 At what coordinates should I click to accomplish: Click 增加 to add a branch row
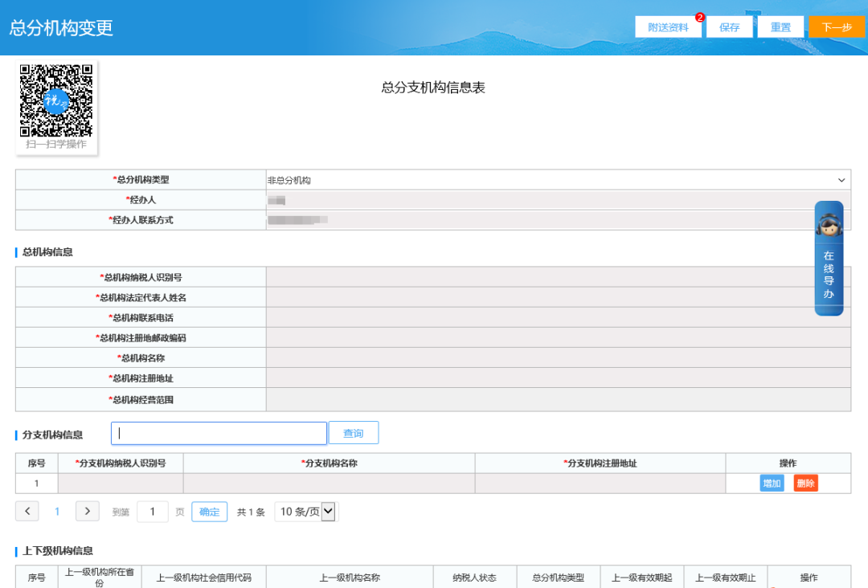coord(772,484)
